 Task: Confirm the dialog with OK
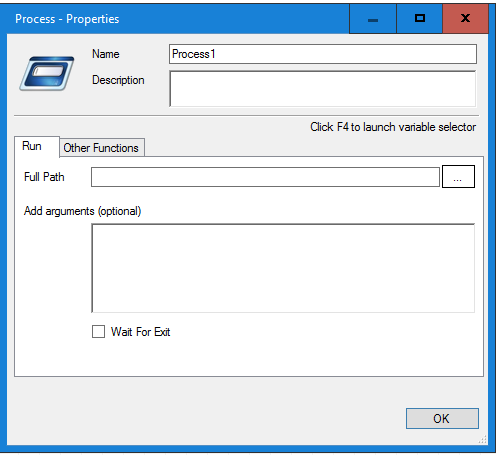click(x=442, y=418)
